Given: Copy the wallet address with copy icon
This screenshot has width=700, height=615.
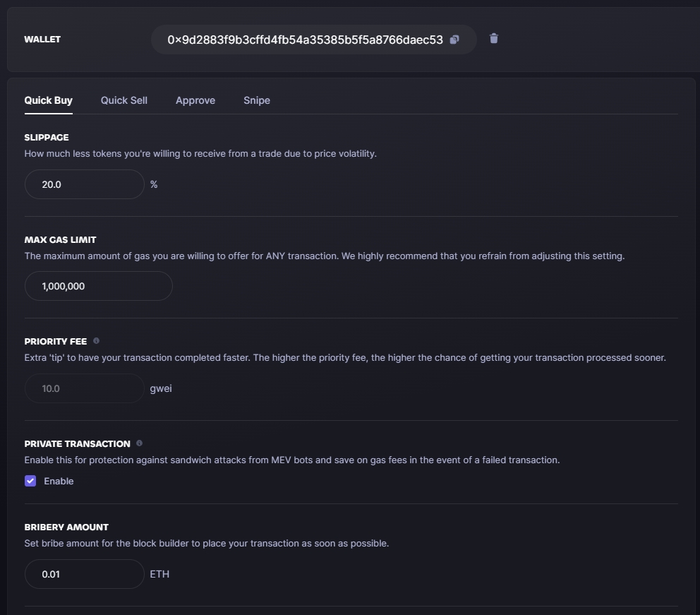Looking at the screenshot, I should pos(454,40).
